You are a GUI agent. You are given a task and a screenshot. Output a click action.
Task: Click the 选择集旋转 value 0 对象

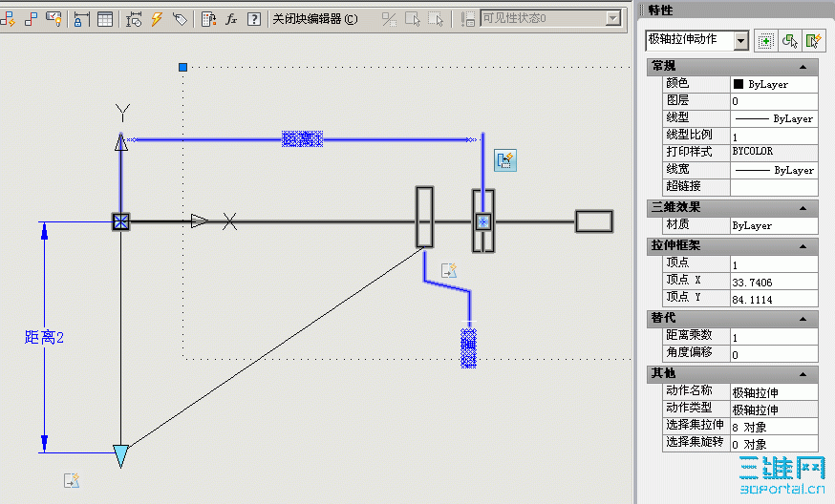click(x=774, y=443)
